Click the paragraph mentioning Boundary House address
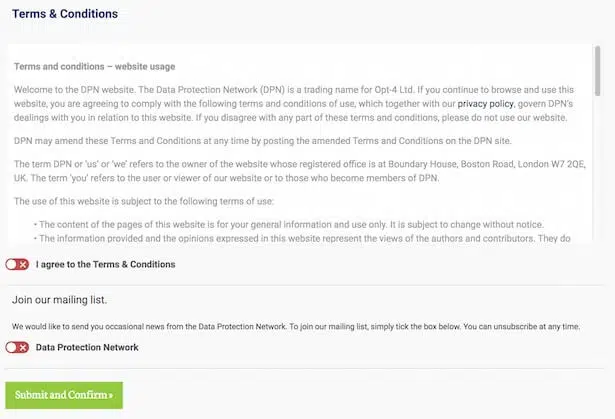The image size is (615, 419). [300, 170]
